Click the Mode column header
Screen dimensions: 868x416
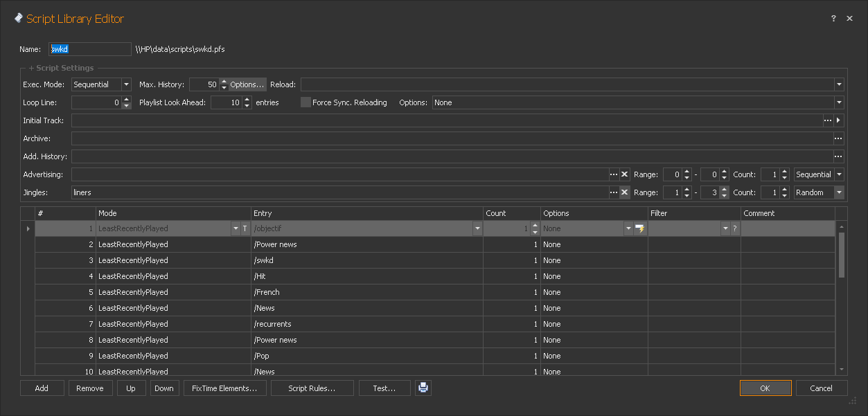173,213
